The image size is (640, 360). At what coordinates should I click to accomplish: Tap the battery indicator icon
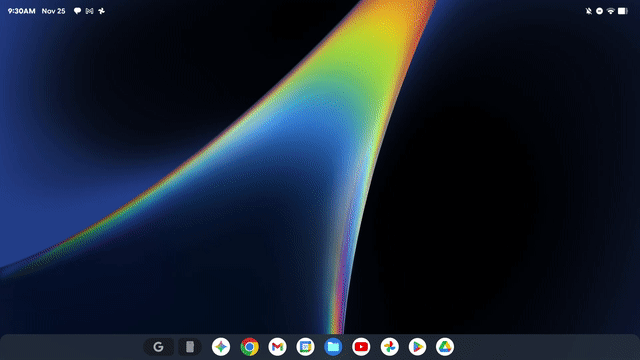(x=623, y=11)
